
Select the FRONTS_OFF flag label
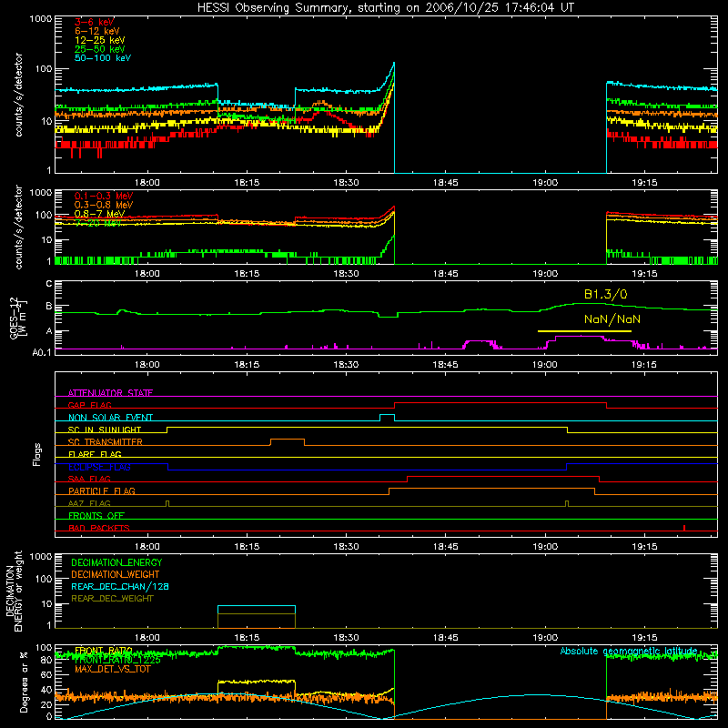[x=96, y=516]
